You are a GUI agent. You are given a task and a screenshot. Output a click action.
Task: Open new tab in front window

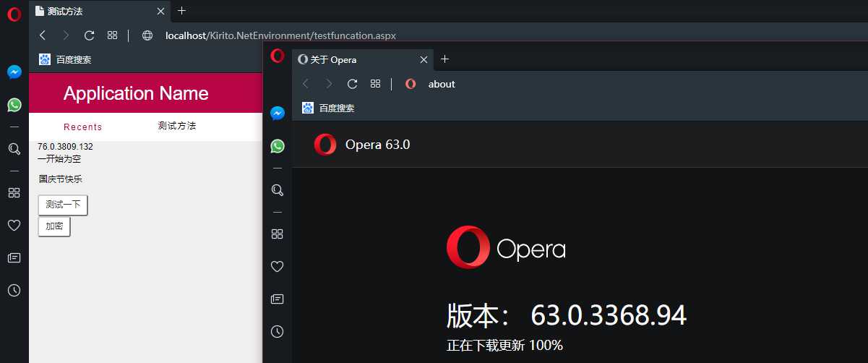[444, 59]
